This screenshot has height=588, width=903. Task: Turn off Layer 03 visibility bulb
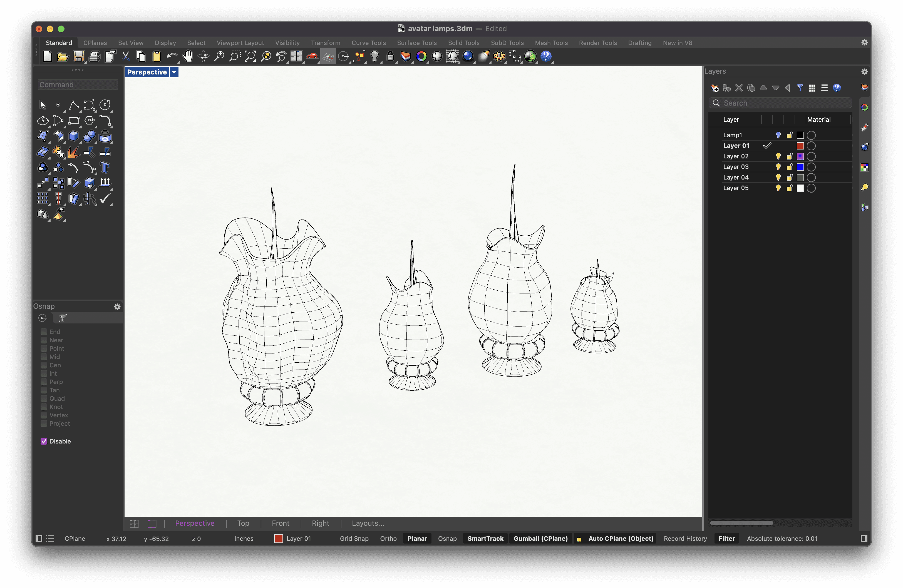pyautogui.click(x=778, y=167)
